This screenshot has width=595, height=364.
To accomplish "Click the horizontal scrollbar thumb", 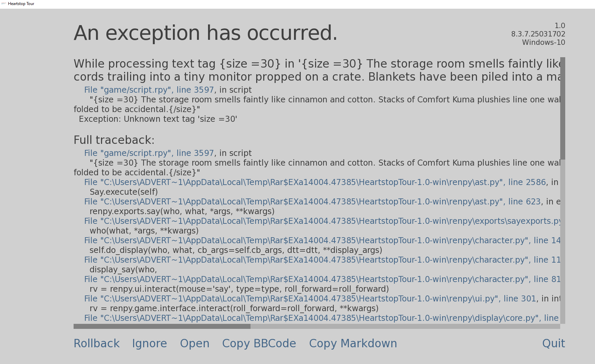I will (x=162, y=326).
